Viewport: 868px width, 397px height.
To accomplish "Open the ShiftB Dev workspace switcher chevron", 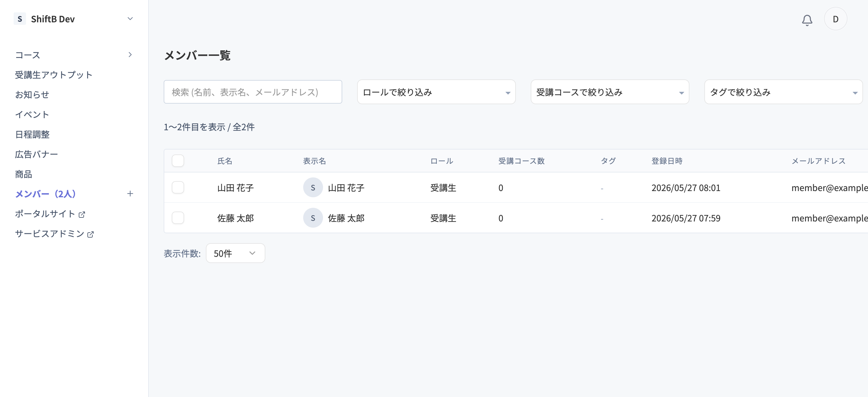I will point(130,19).
